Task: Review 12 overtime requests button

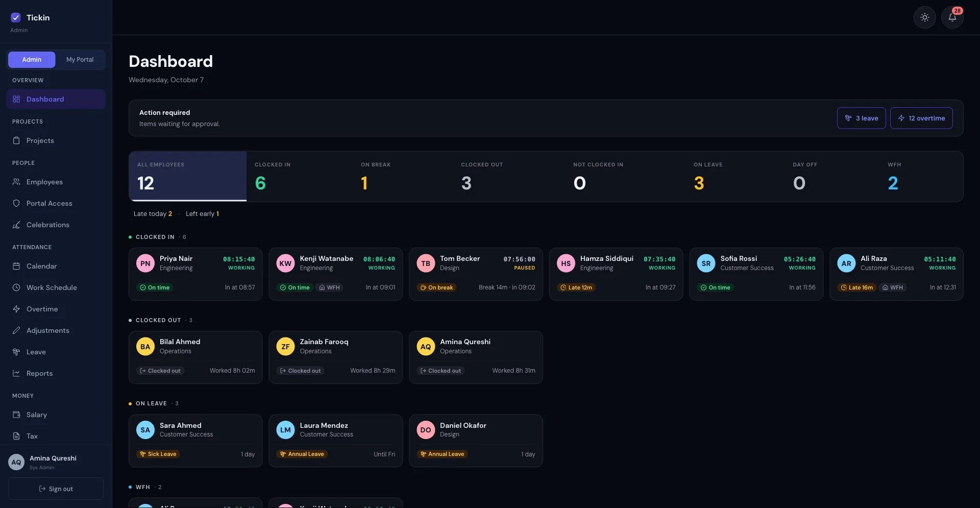Action: pos(921,118)
